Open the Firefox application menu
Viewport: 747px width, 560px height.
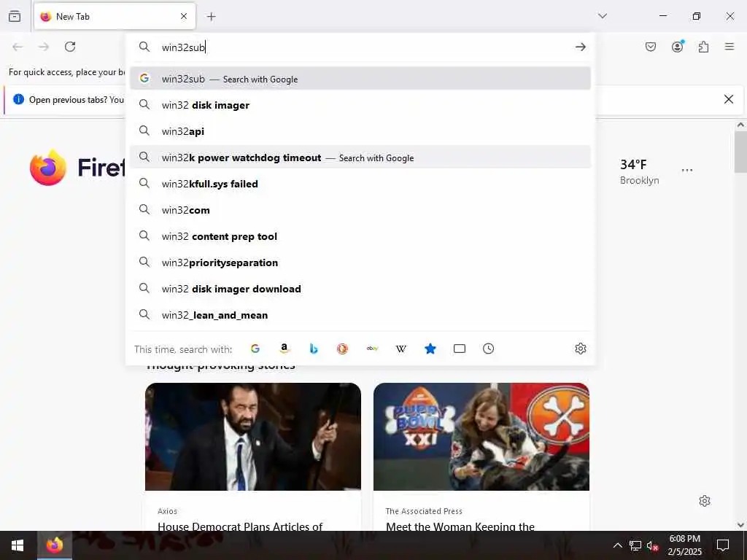click(729, 47)
